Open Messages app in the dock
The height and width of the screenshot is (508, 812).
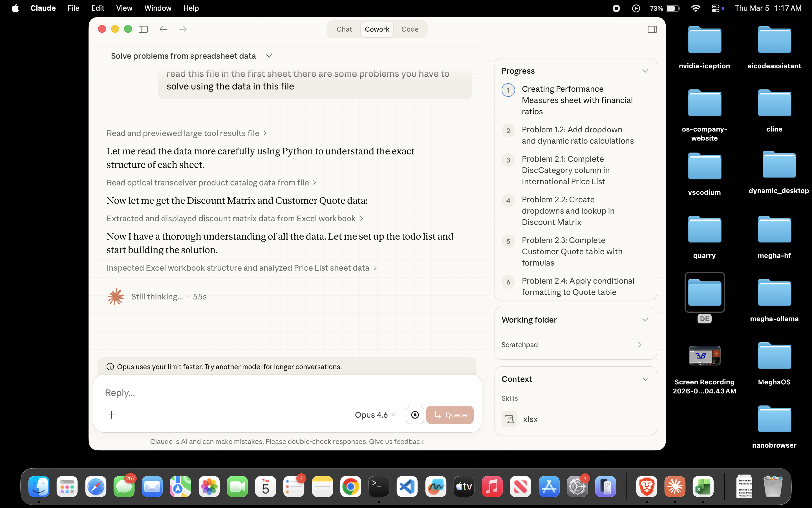pyautogui.click(x=124, y=487)
